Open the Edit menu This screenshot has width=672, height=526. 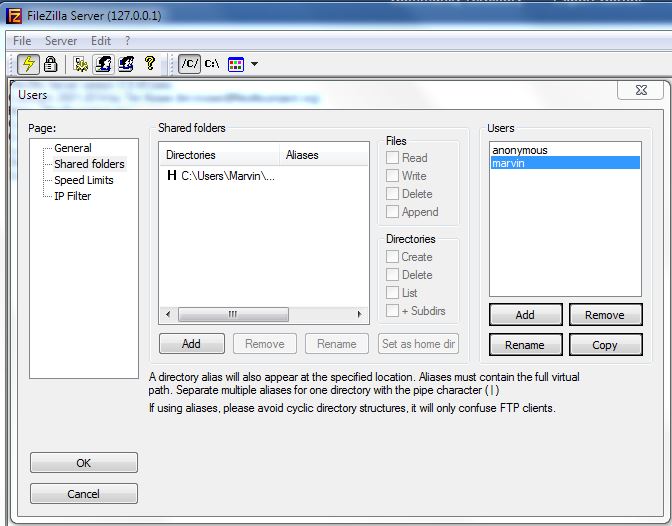pos(101,41)
